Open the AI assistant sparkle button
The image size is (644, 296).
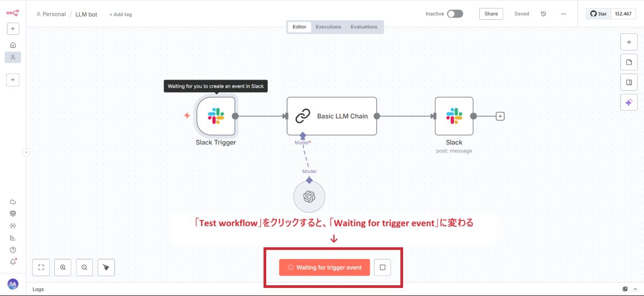pos(628,102)
